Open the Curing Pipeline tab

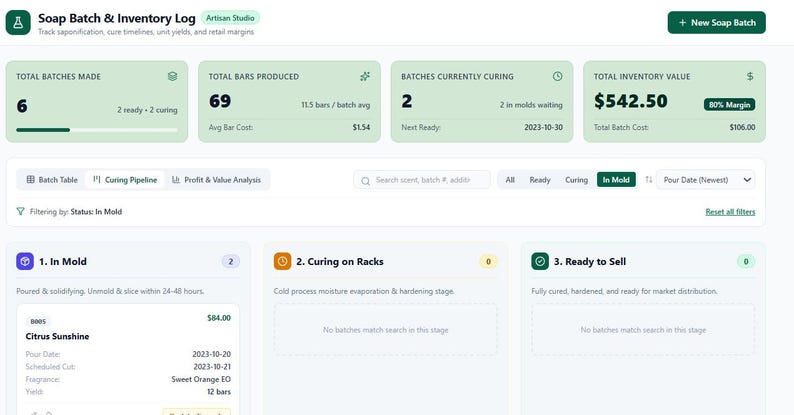pyautogui.click(x=125, y=180)
